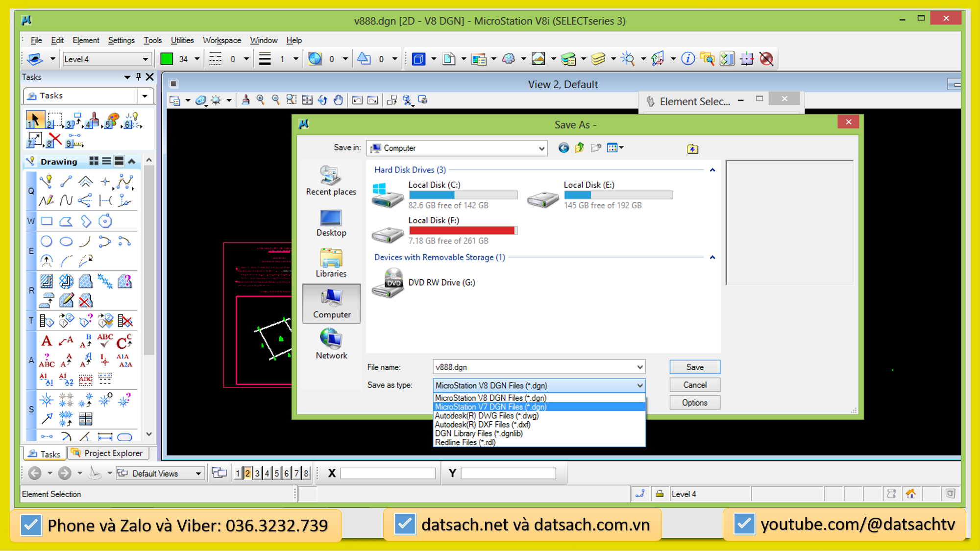
Task: Toggle view number 5 button
Action: 277,473
